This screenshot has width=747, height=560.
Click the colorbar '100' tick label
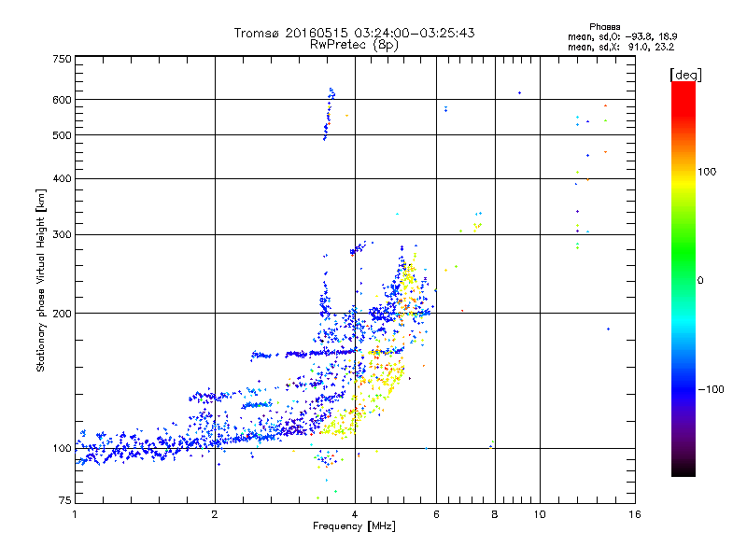707,172
